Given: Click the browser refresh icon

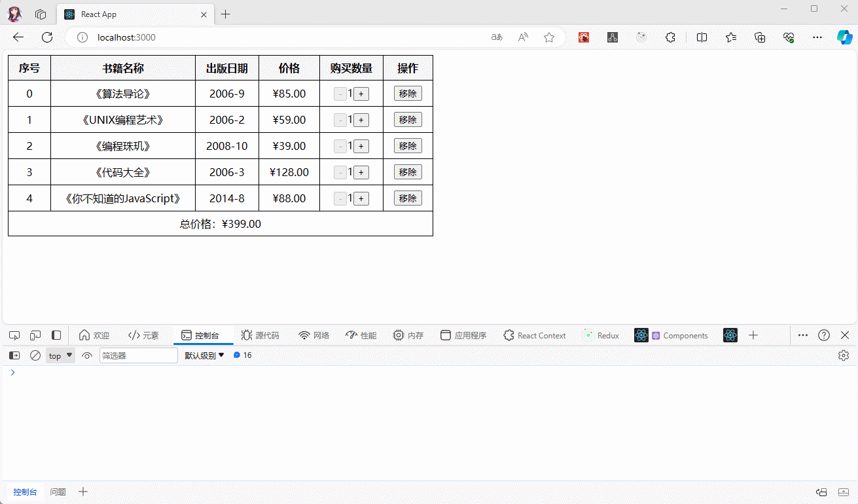Looking at the screenshot, I should click(x=47, y=37).
